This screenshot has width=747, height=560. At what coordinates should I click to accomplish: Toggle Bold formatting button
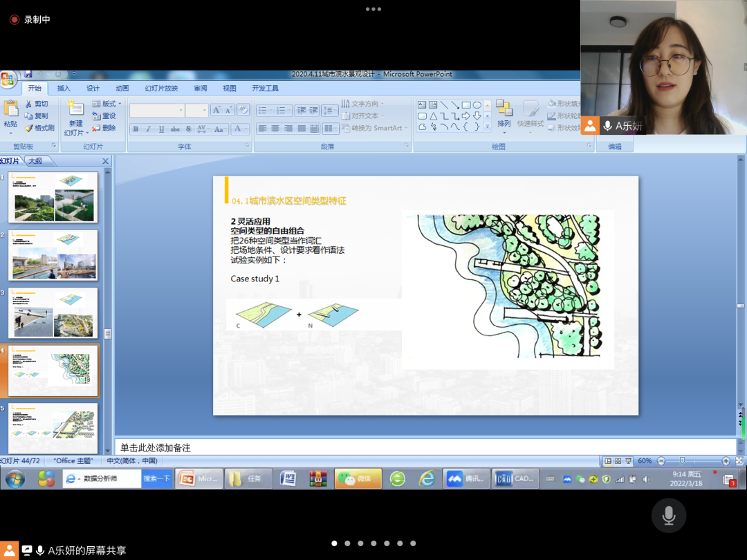[136, 129]
